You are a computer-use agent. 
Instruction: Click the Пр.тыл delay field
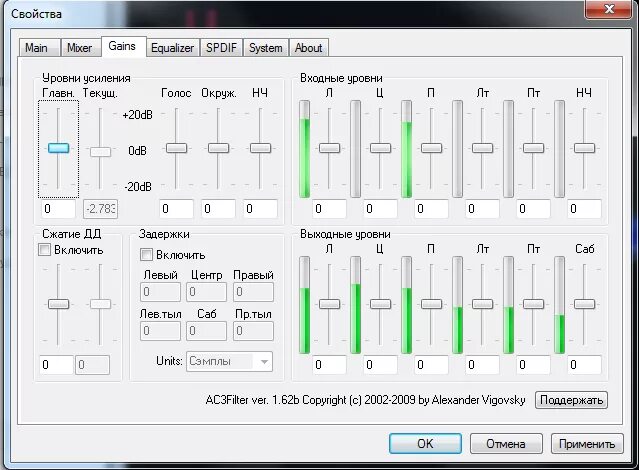[x=253, y=331]
